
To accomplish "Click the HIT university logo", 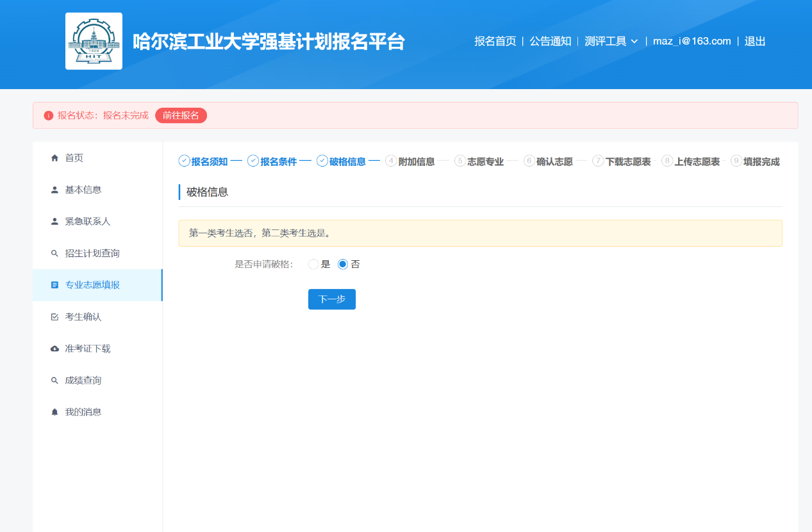I will click(94, 41).
